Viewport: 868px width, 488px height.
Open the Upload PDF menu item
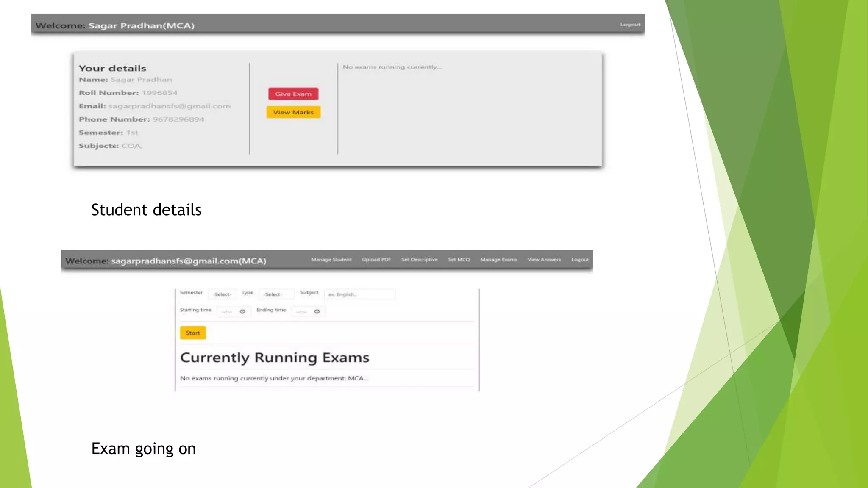point(376,259)
